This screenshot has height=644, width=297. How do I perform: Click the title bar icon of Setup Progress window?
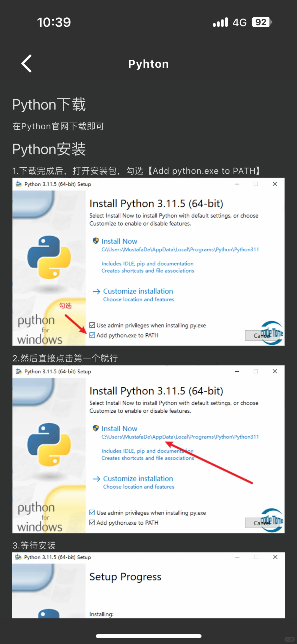(18, 557)
